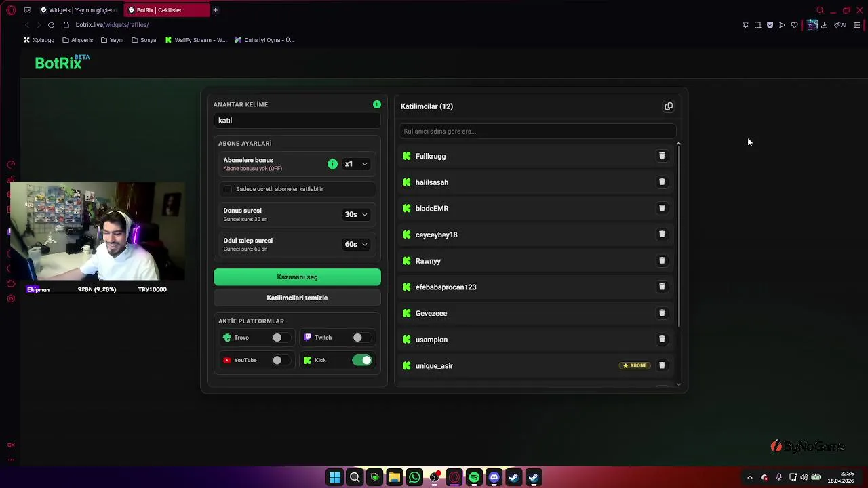Click the snapshot icon in the address bar
868x488 pixels.
[757, 25]
